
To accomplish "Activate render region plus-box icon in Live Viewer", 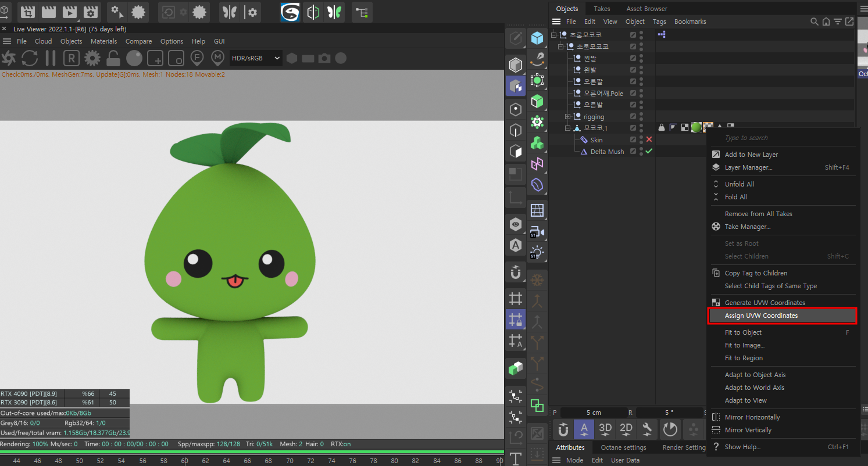I will click(155, 58).
